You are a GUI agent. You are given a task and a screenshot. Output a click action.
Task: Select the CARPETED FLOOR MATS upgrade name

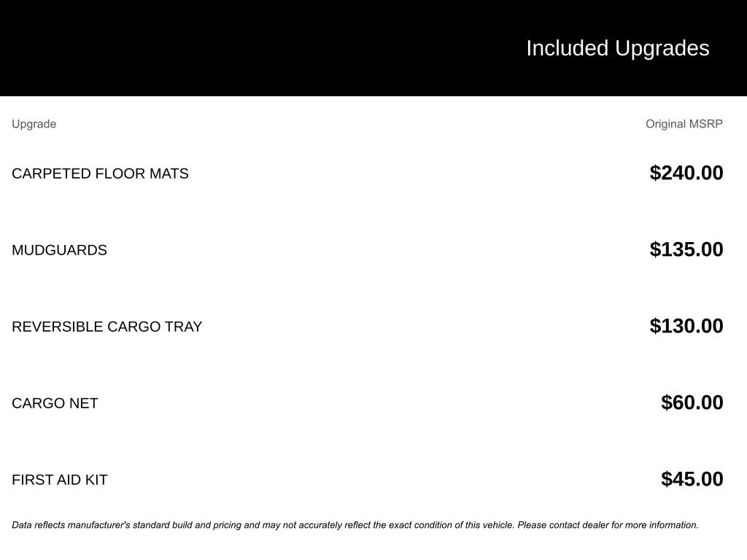pyautogui.click(x=100, y=174)
